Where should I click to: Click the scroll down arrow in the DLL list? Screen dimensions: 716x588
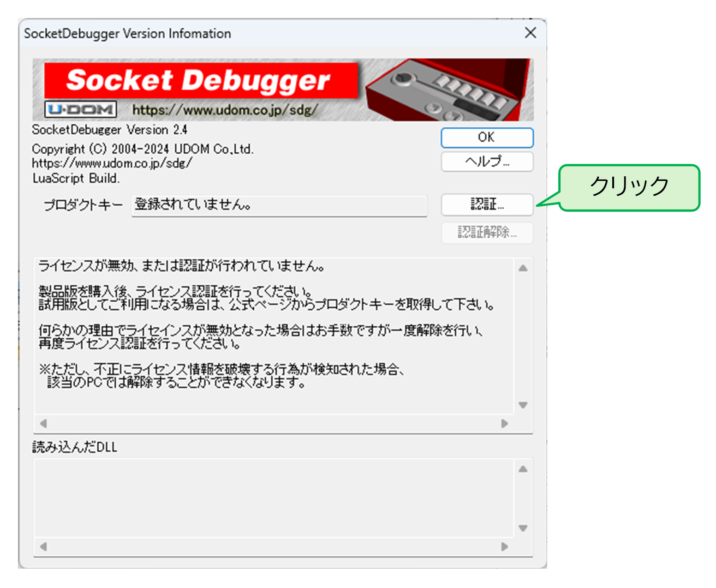coord(523,528)
